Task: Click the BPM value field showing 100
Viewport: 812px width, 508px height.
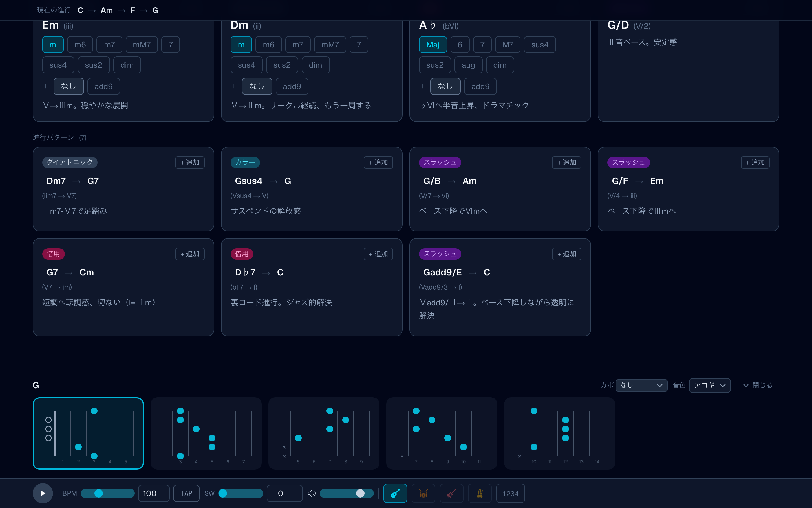Action: point(154,493)
